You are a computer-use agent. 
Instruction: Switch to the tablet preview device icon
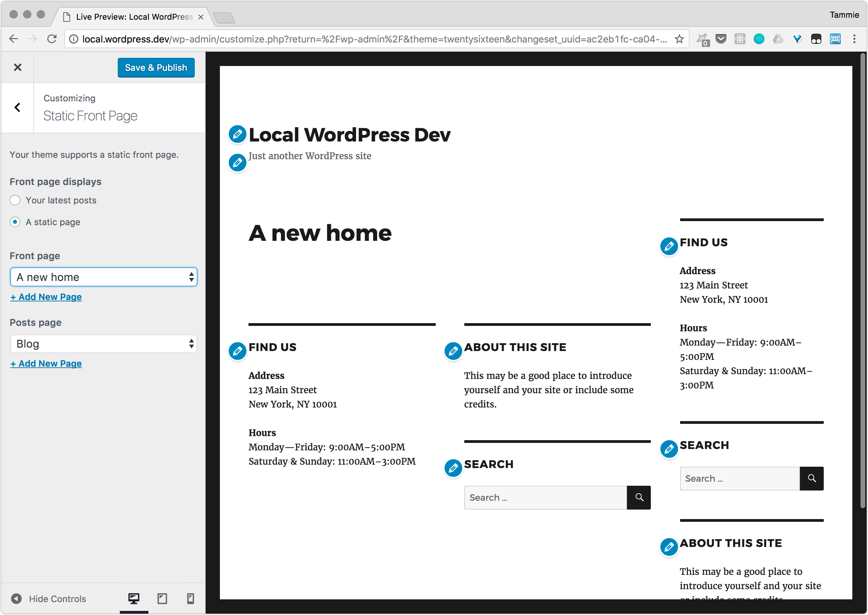(162, 598)
